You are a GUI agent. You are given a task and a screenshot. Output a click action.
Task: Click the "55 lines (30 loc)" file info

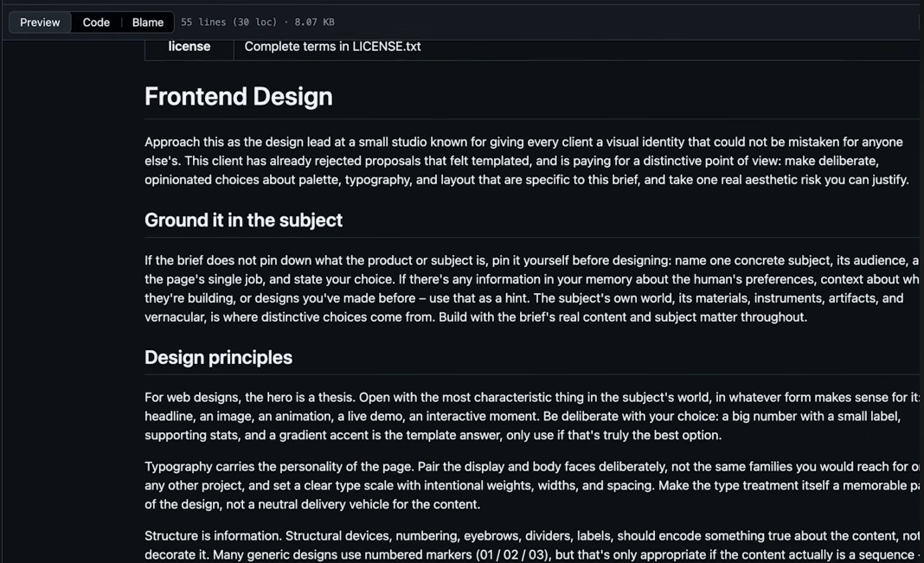(228, 22)
